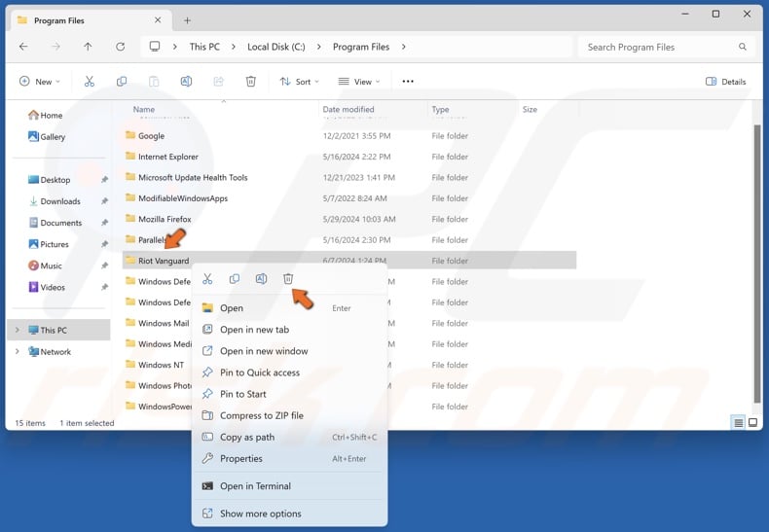Image resolution: width=769 pixels, height=532 pixels.
Task: Open the Sort dropdown menu
Action: (299, 82)
